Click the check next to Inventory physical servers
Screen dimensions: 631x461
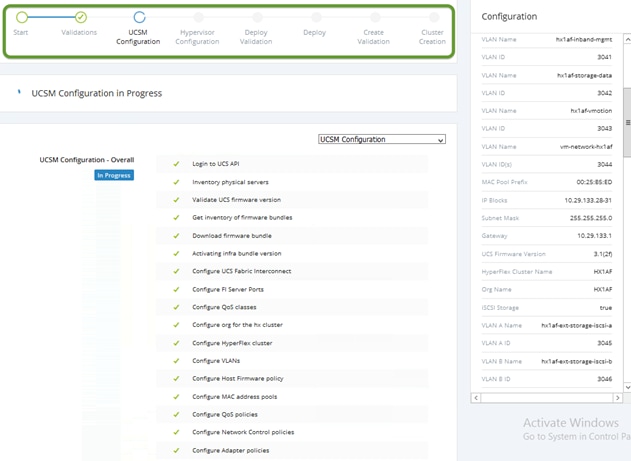click(x=176, y=182)
